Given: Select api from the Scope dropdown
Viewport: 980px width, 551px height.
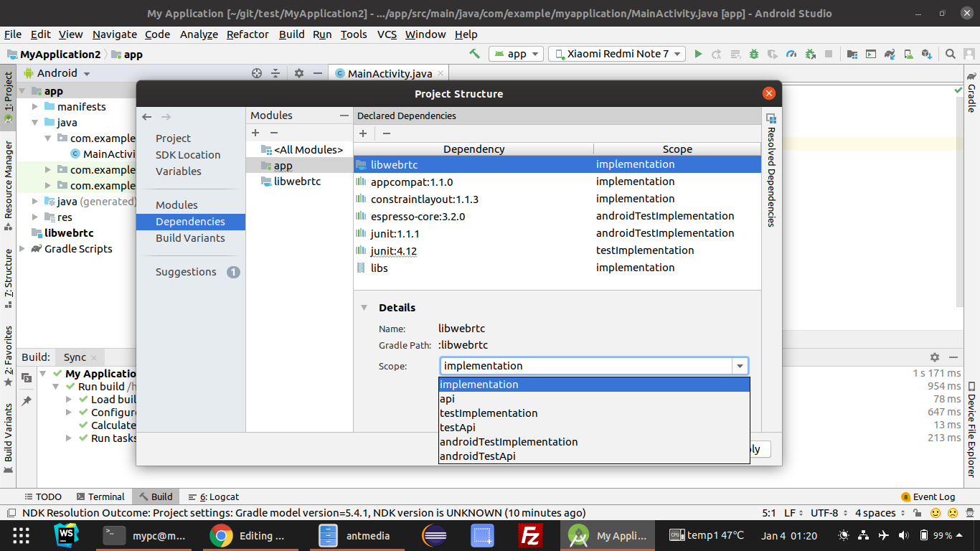Looking at the screenshot, I should (x=447, y=398).
